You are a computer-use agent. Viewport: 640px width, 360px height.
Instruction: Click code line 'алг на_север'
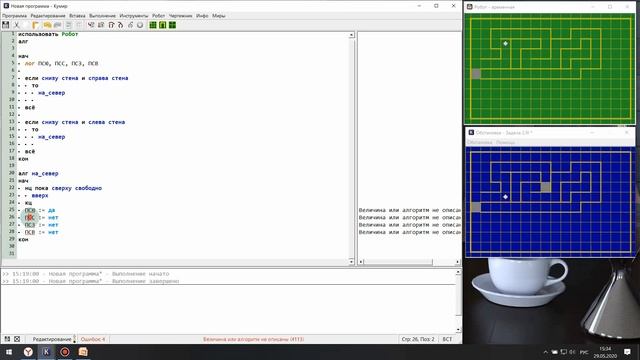click(38, 173)
